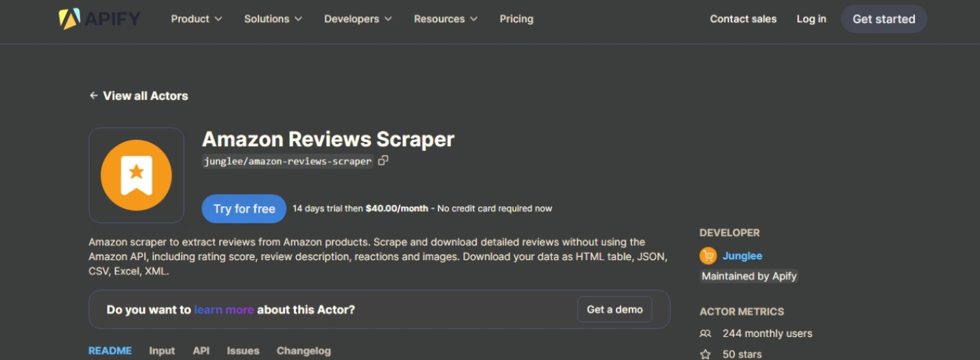The width and height of the screenshot is (980, 360).
Task: Click the stars icon in Actor Metrics
Action: pyautogui.click(x=706, y=354)
